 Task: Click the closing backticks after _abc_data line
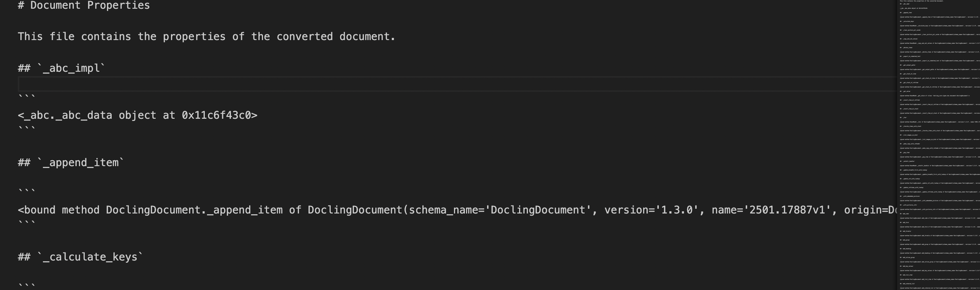[27, 129]
